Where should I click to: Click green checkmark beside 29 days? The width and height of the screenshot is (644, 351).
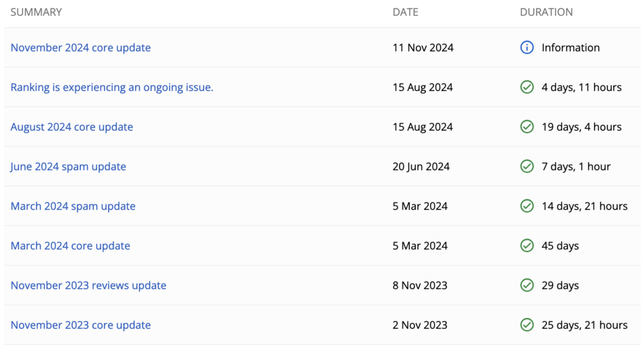[527, 286]
